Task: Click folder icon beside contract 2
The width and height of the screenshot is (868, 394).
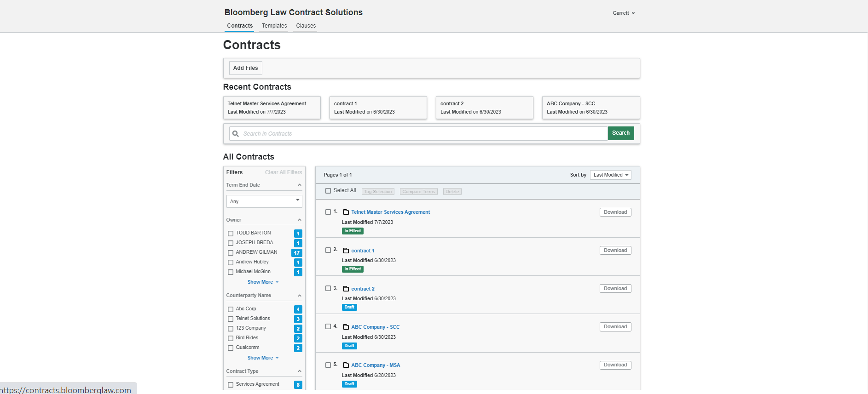Action: (x=346, y=289)
